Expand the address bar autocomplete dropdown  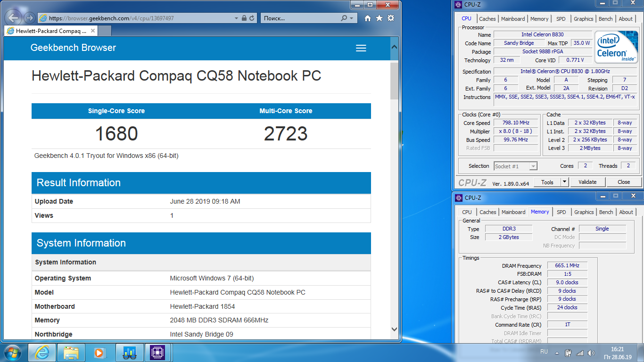coord(236,18)
